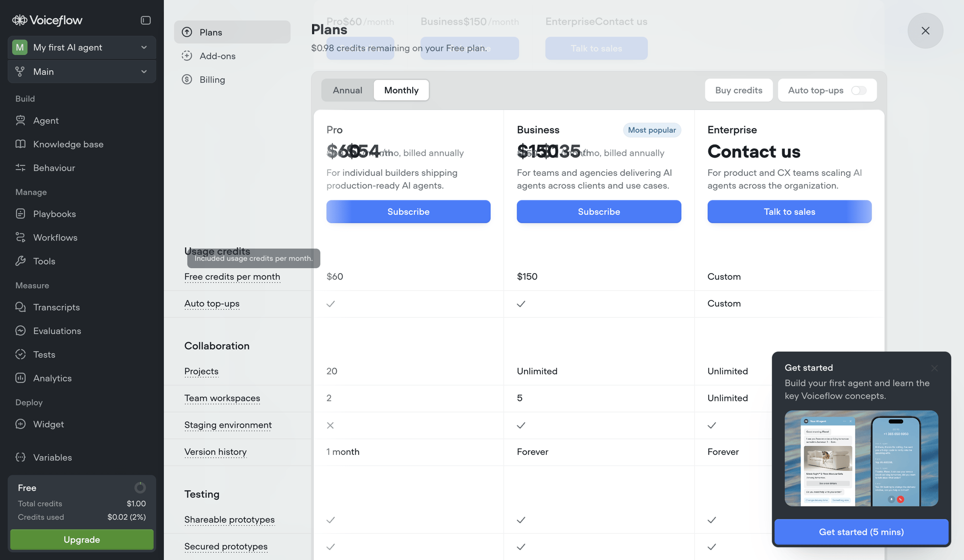Click the Most popular badge
The image size is (964, 560).
652,130
